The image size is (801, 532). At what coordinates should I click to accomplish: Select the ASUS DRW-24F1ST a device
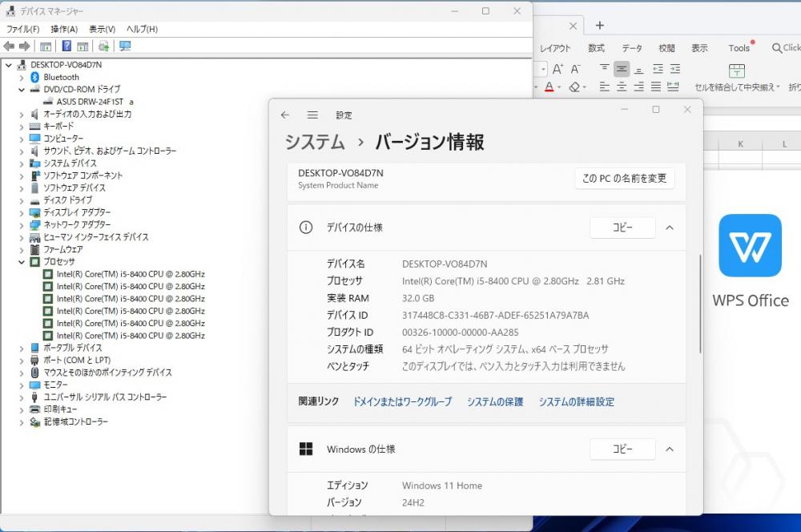click(95, 102)
